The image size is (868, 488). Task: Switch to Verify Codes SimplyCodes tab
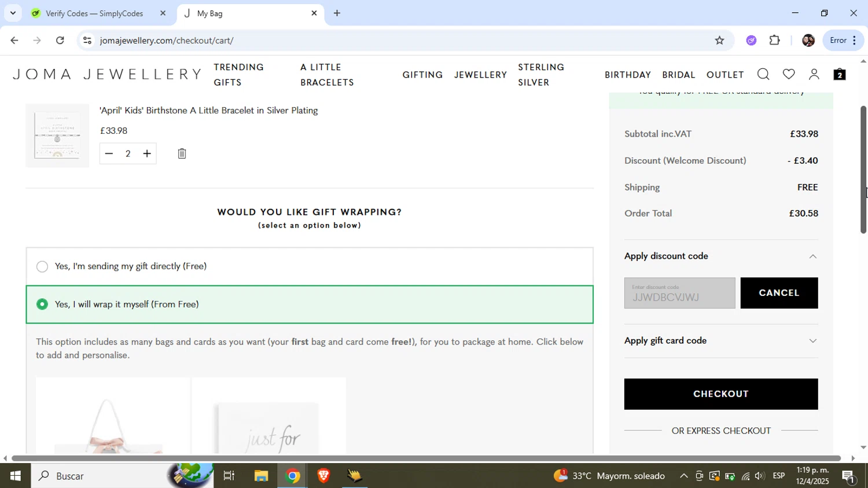coord(94,13)
